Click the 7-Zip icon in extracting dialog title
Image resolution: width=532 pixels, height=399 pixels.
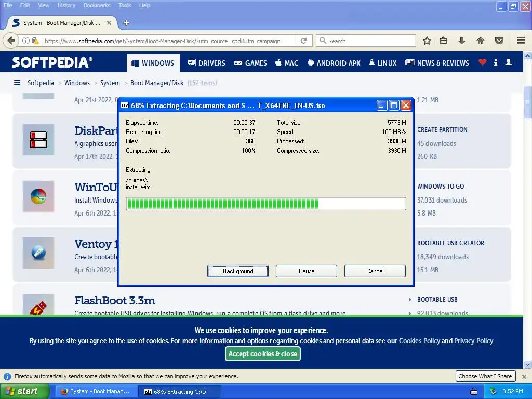tap(125, 105)
